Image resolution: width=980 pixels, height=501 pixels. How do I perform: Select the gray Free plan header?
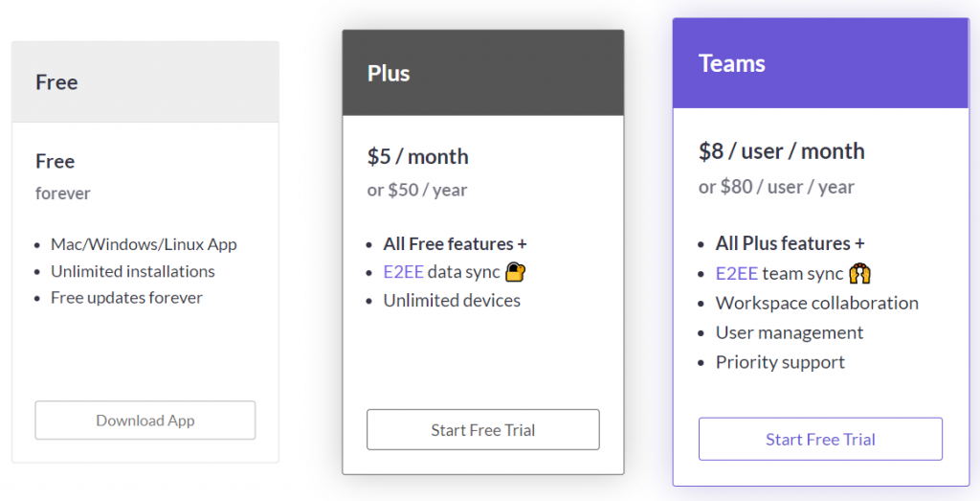tap(145, 82)
